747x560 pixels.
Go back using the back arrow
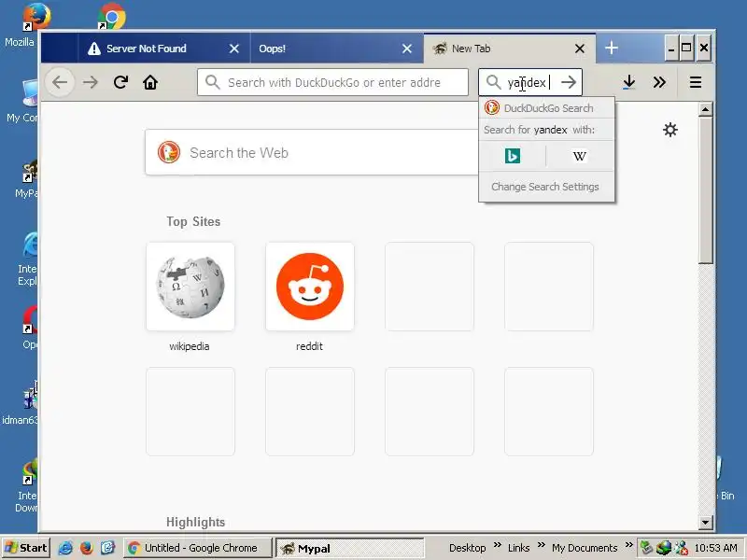pos(60,82)
